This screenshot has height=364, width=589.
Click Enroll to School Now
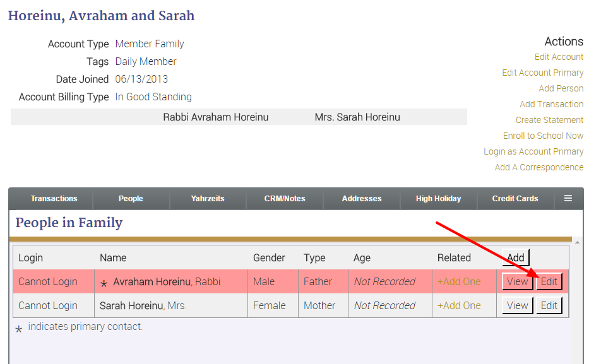pyautogui.click(x=543, y=136)
